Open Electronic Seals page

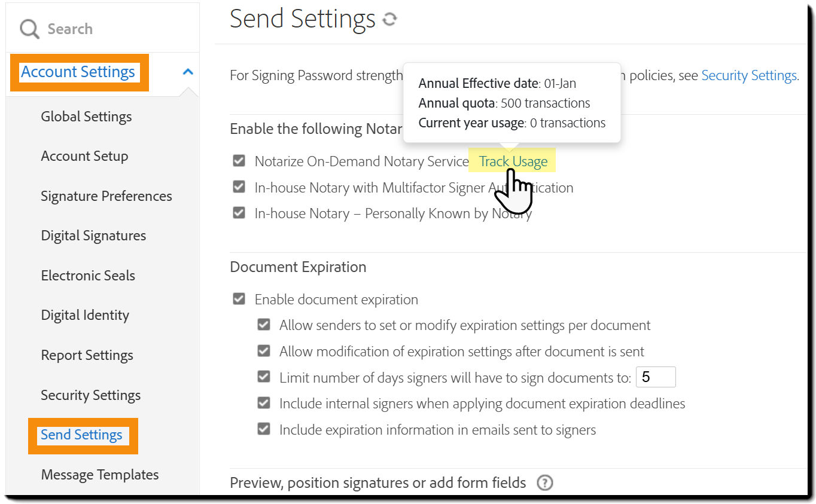click(x=88, y=276)
